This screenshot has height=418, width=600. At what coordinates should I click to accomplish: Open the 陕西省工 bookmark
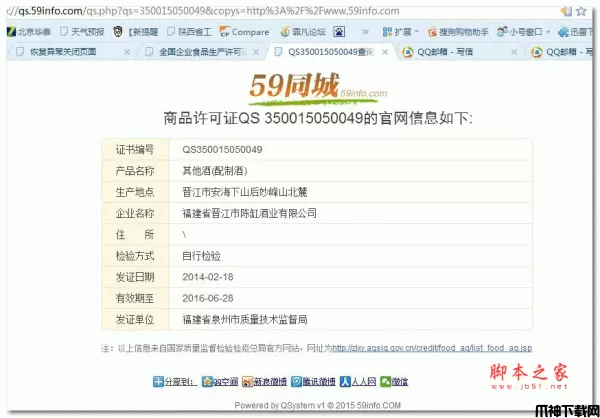pos(189,32)
